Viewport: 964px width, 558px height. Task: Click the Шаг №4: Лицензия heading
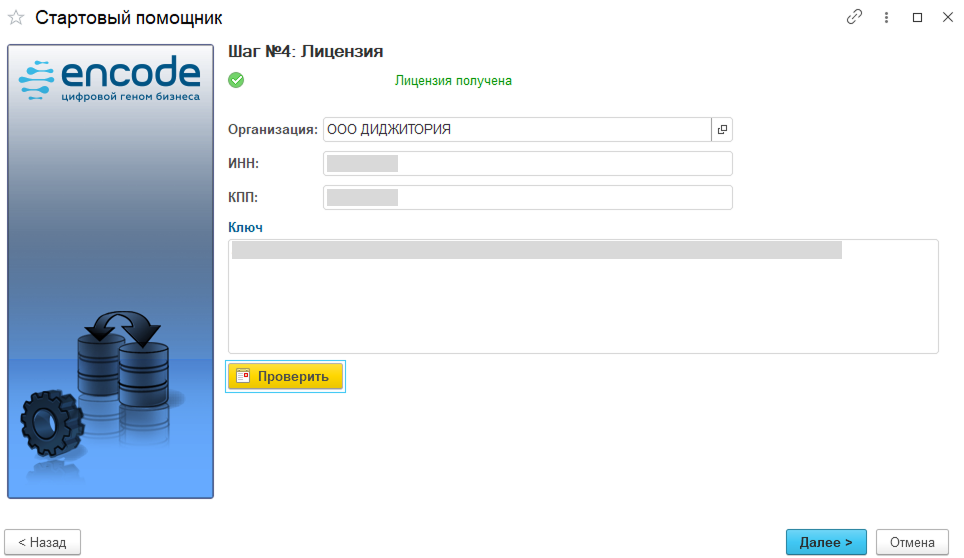[306, 51]
